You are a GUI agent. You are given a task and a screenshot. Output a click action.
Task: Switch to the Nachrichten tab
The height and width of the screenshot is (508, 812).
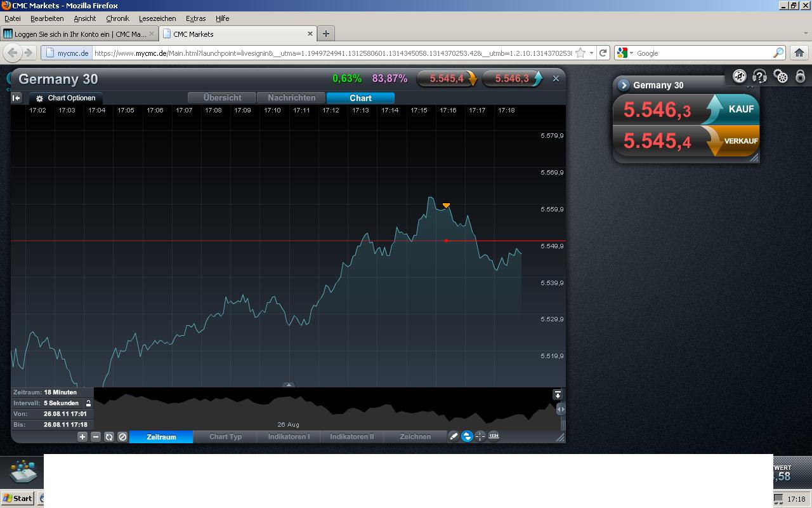click(x=291, y=98)
